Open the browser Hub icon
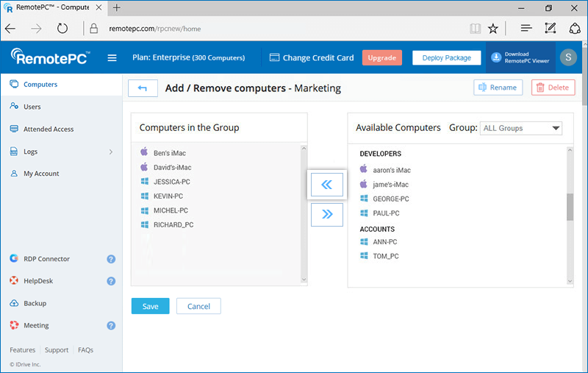Image resolution: width=588 pixels, height=373 pixels. pos(526,28)
